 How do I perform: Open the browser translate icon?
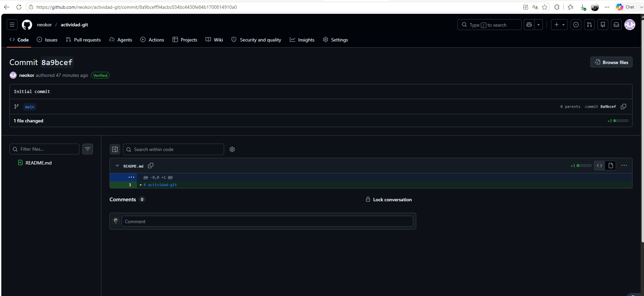point(535,7)
